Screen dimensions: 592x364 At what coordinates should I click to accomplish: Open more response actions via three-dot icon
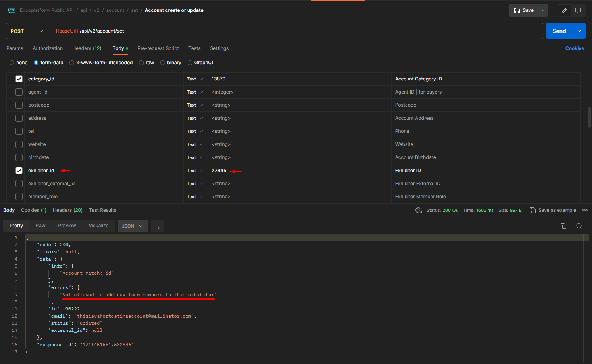pyautogui.click(x=584, y=210)
